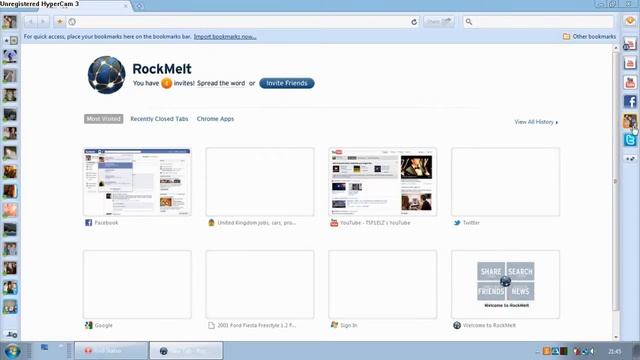Image resolution: width=640 pixels, height=360 pixels.
Task: Go back with the back arrow
Action: [x=31, y=22]
